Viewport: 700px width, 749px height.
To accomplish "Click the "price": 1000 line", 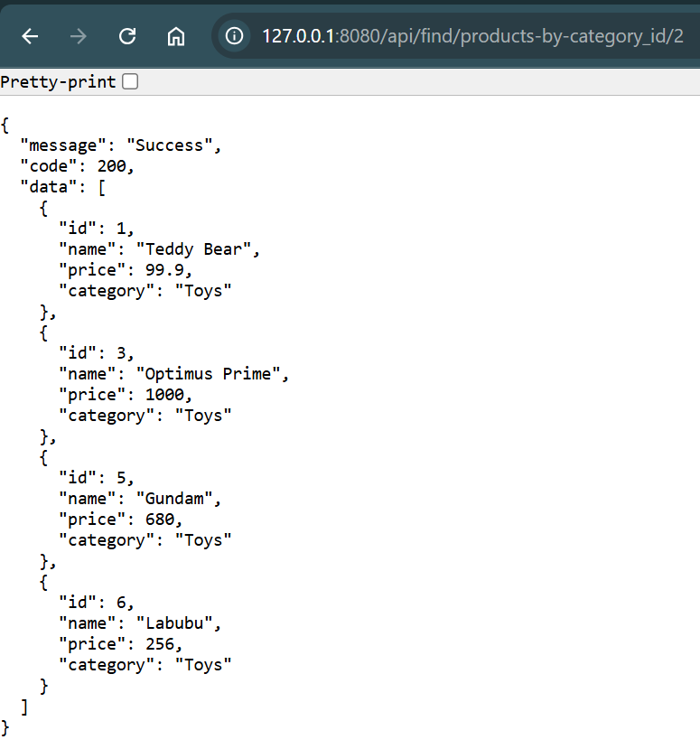I will (x=126, y=395).
